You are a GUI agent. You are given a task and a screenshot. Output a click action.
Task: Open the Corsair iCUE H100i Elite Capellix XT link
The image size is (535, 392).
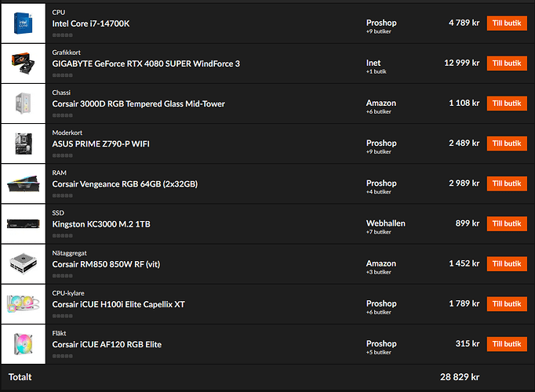118,304
